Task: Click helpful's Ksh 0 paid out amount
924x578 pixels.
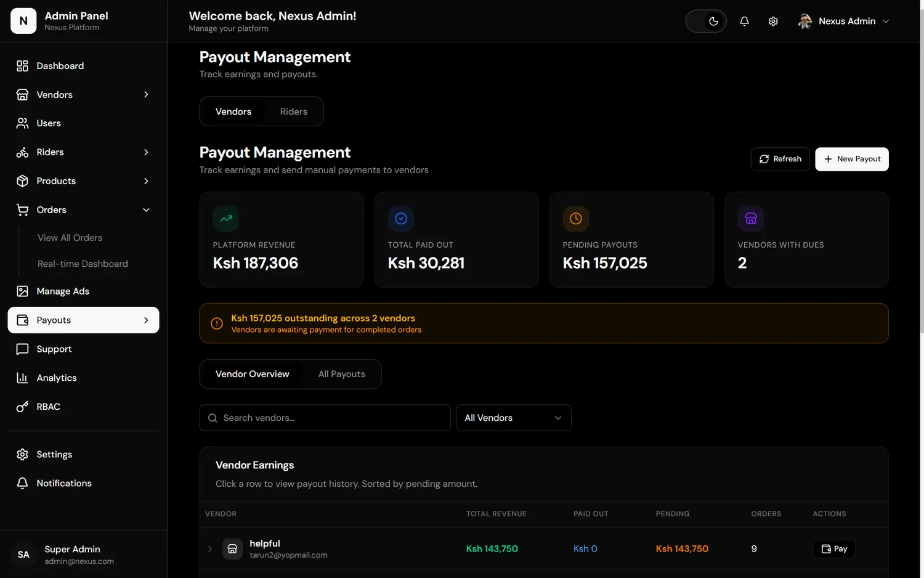Action: click(x=585, y=548)
